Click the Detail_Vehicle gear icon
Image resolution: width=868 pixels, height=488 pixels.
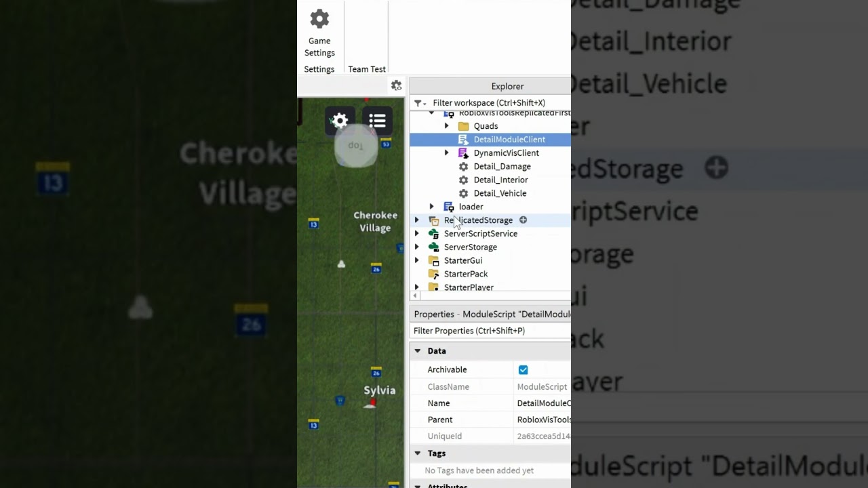tap(463, 193)
